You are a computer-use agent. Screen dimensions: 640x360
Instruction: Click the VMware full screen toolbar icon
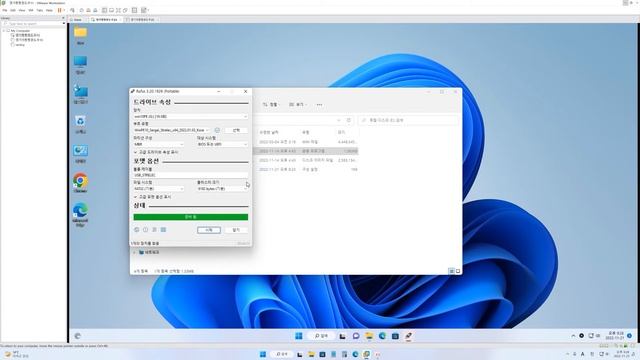118,10
